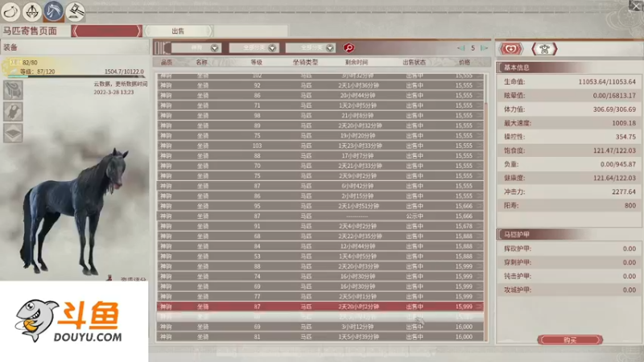
Task: Sort by 名称 column header
Action: 202,63
